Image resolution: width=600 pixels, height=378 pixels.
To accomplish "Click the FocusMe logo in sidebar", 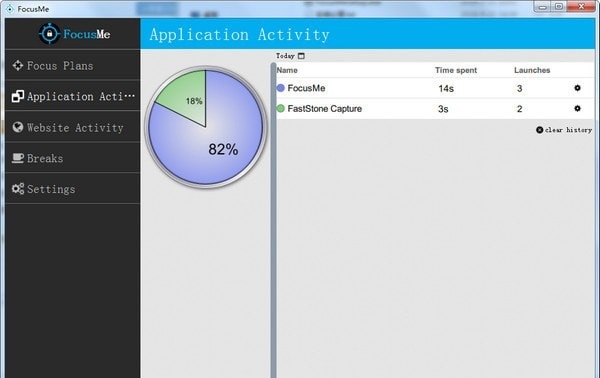I will 75,34.
